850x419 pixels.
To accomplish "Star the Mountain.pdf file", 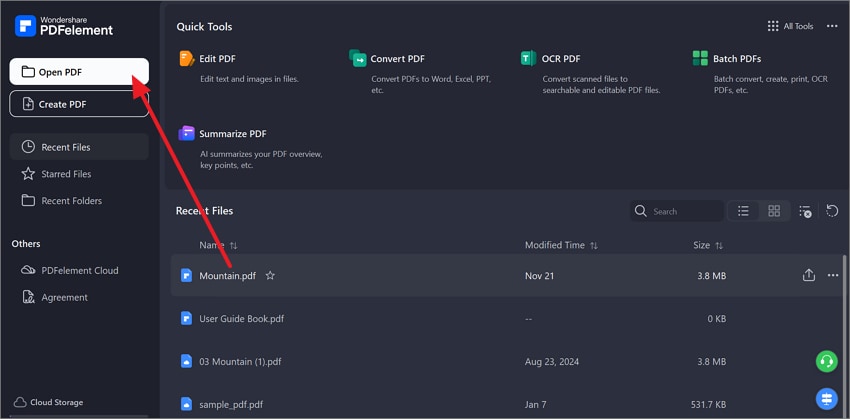I will click(x=270, y=276).
